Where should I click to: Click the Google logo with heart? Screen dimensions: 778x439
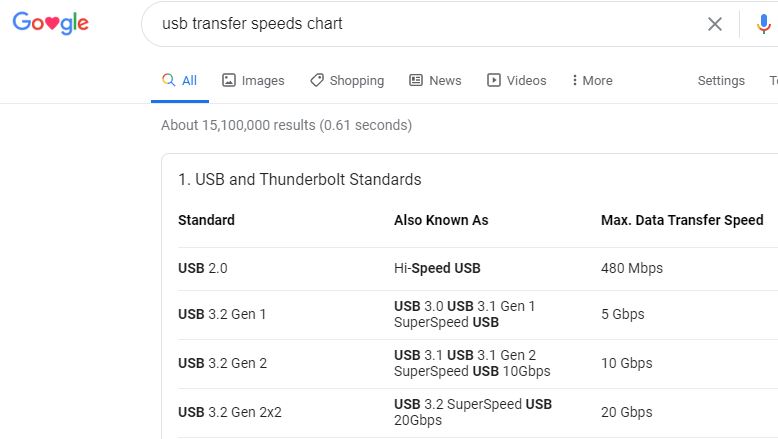click(x=51, y=23)
